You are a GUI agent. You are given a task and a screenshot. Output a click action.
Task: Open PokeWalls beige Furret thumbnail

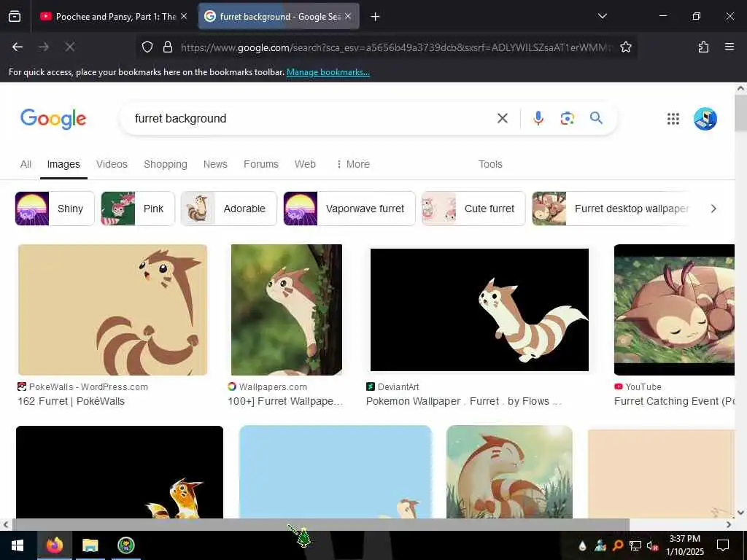[112, 310]
